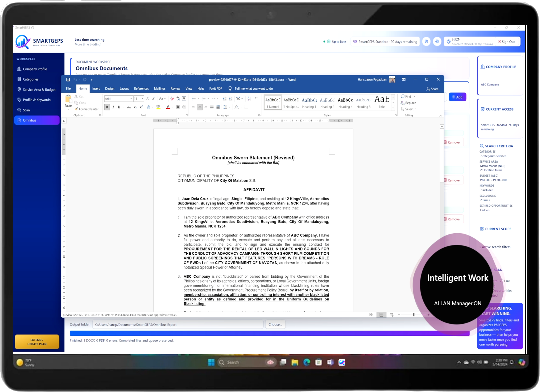Click the Word zoom slider handle

(x=414, y=315)
